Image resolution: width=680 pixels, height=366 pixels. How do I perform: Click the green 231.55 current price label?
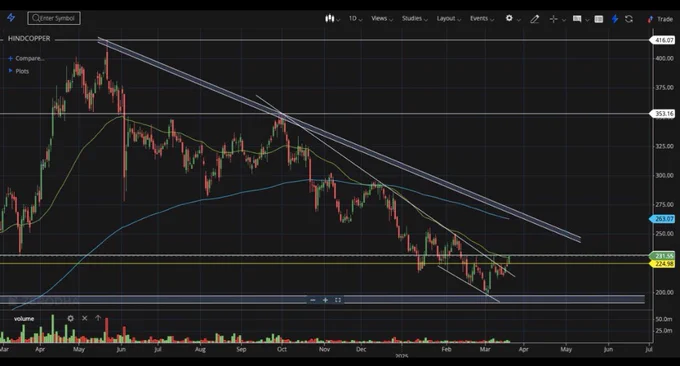coord(663,256)
